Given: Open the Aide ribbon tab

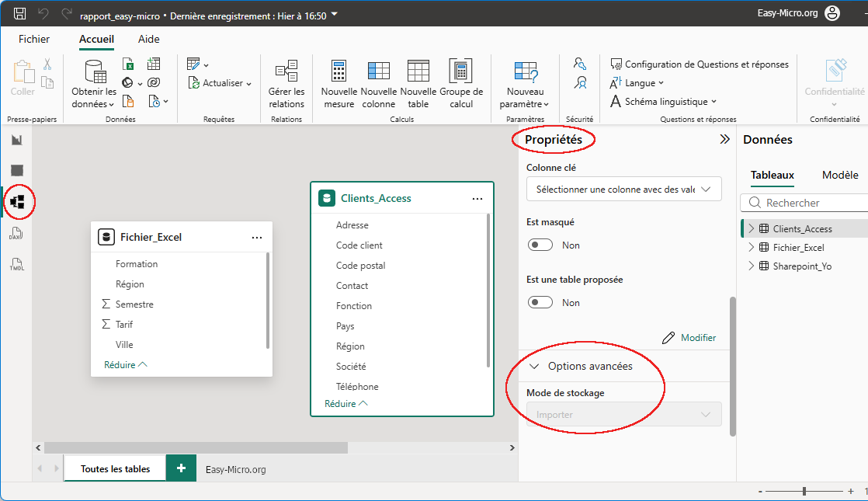Looking at the screenshot, I should pos(148,39).
